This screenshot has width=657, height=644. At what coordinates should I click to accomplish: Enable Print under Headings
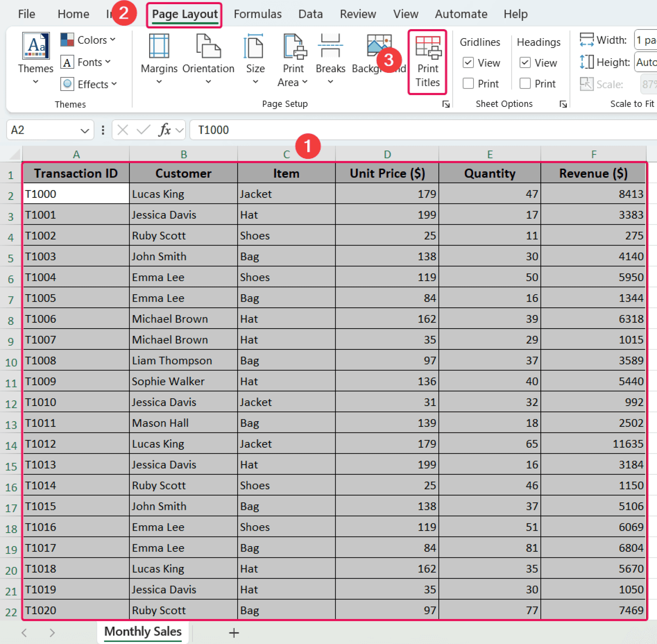point(525,83)
